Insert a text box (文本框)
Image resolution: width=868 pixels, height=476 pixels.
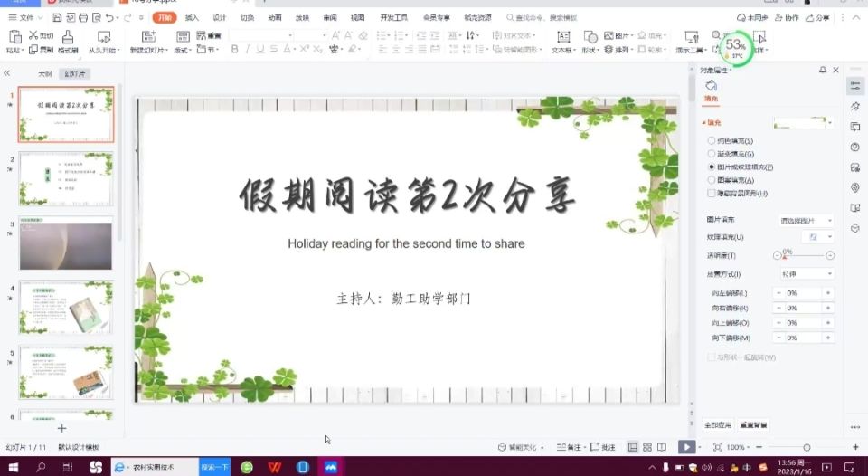tap(562, 38)
